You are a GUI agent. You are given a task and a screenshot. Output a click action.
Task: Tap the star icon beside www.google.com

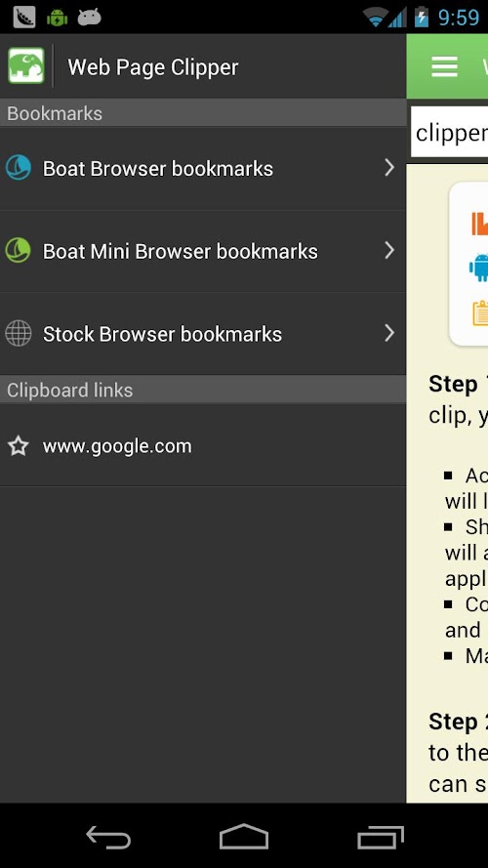point(19,445)
